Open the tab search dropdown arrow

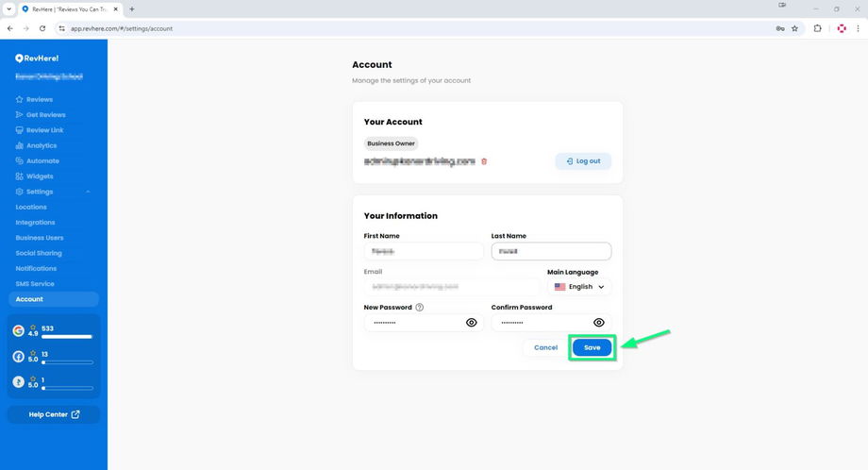[x=8, y=8]
